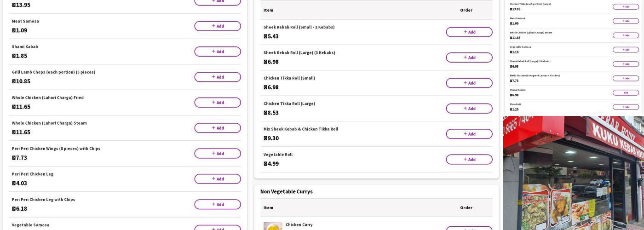Add Methi Chicken from the small side list

point(625,78)
